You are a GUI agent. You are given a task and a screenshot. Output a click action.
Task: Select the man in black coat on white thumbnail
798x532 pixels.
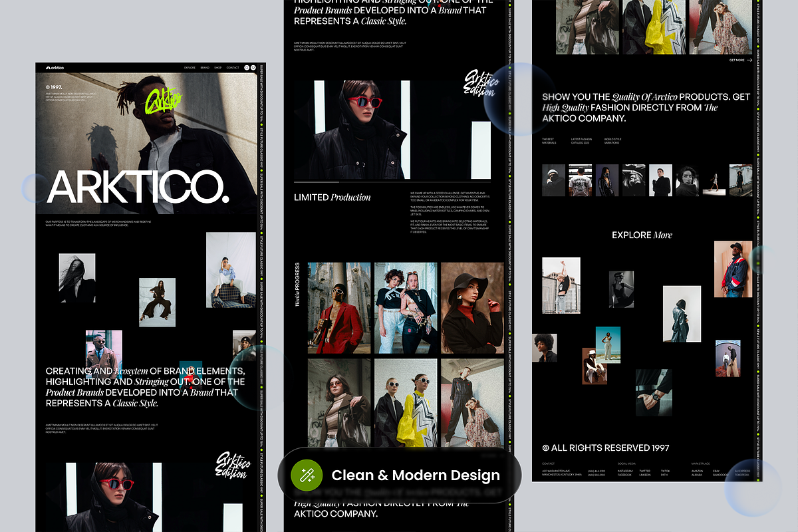(x=660, y=180)
